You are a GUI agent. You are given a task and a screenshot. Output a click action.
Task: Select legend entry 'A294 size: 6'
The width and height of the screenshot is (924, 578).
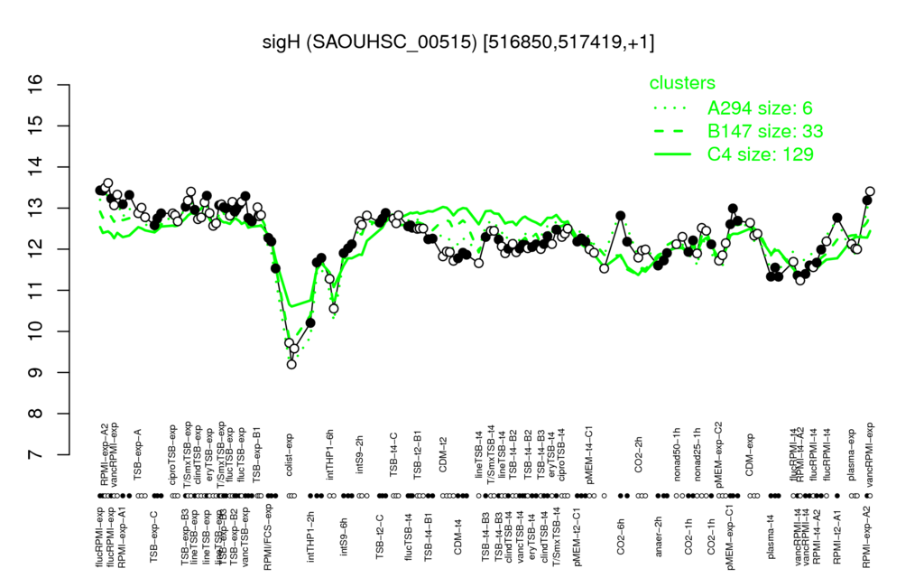pyautogui.click(x=760, y=108)
